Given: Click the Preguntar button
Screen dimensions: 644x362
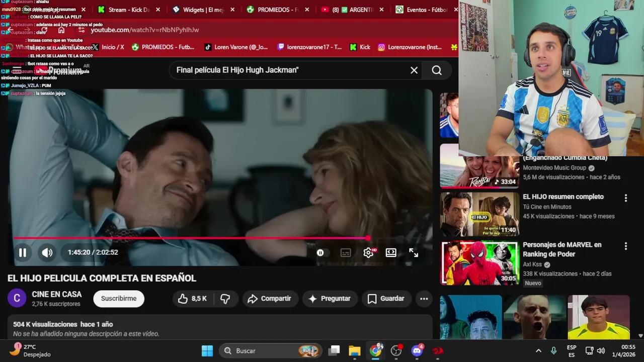Looking at the screenshot, I should click(330, 299).
